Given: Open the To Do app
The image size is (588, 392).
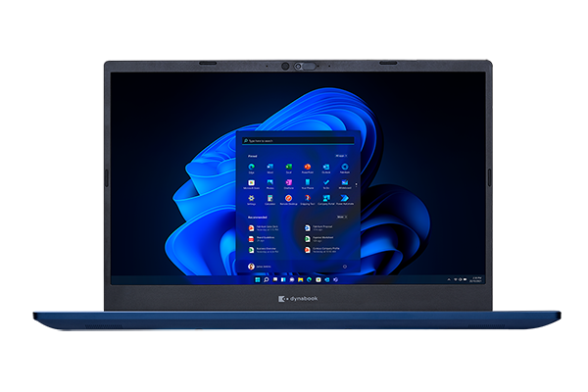Looking at the screenshot, I should pyautogui.click(x=326, y=183).
